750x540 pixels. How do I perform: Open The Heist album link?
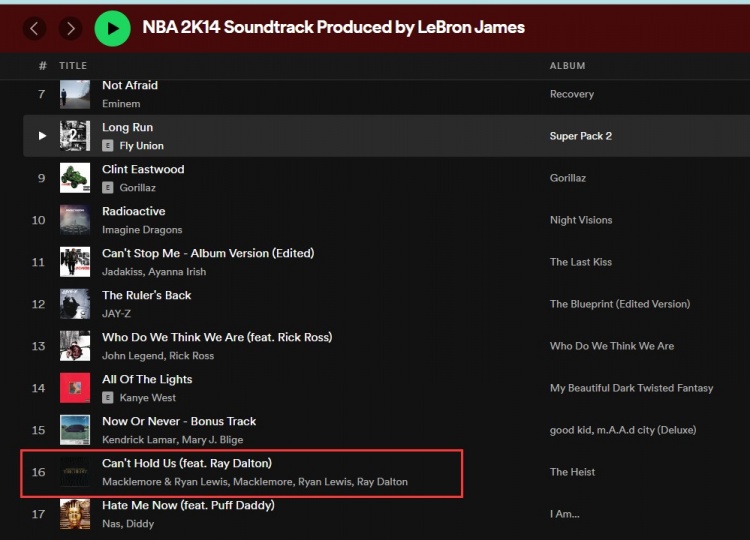[x=573, y=472]
